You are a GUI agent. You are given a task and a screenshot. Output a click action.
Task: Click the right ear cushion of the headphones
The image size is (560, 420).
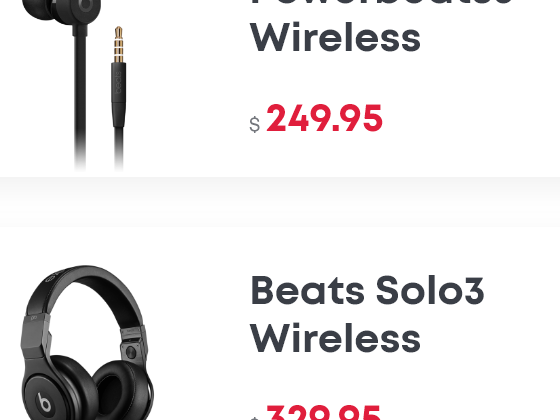tap(120, 389)
